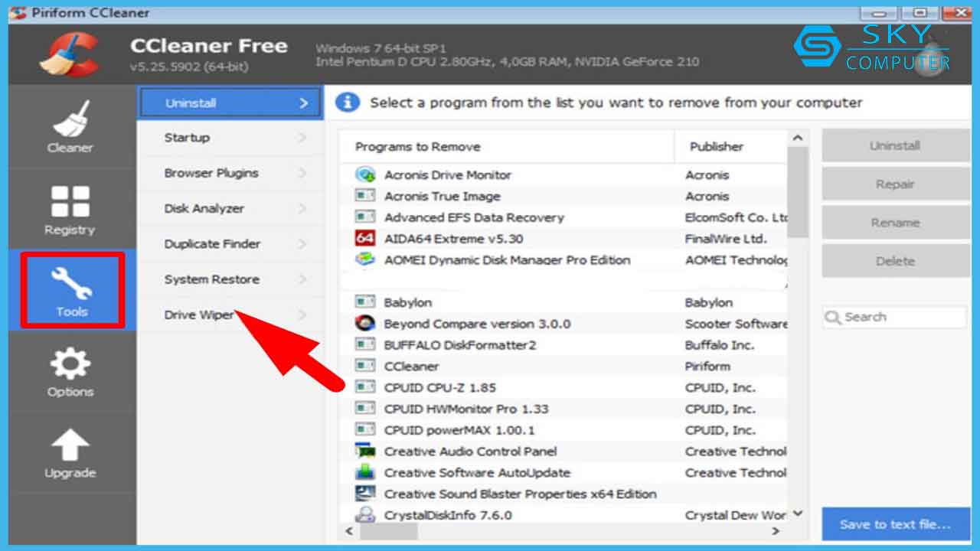Screen dimensions: 980x551
Task: Select the CPUID CPU-Z 1.85 text
Action: coord(440,388)
